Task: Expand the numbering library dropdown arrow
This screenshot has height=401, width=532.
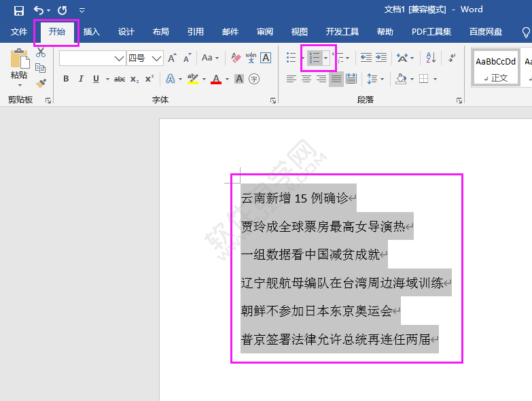Action: tap(325, 58)
